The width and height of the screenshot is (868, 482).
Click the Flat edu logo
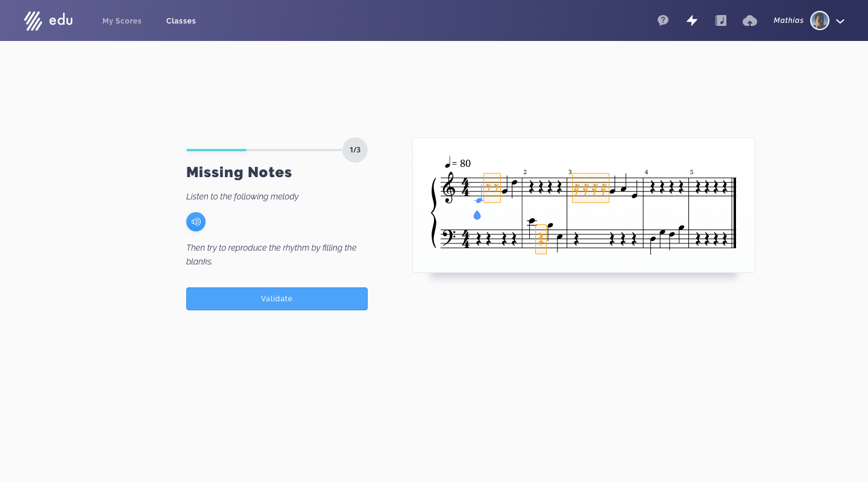(48, 20)
